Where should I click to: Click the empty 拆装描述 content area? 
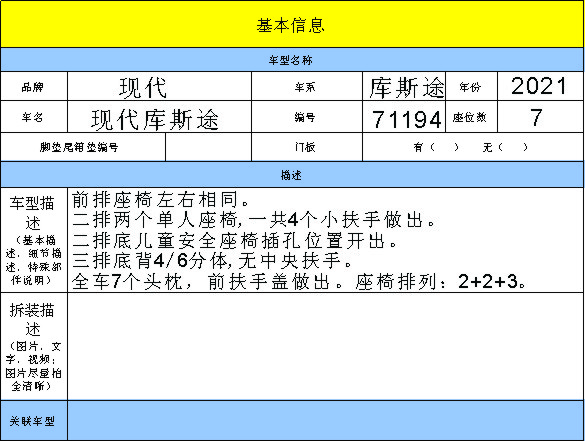coord(325,346)
